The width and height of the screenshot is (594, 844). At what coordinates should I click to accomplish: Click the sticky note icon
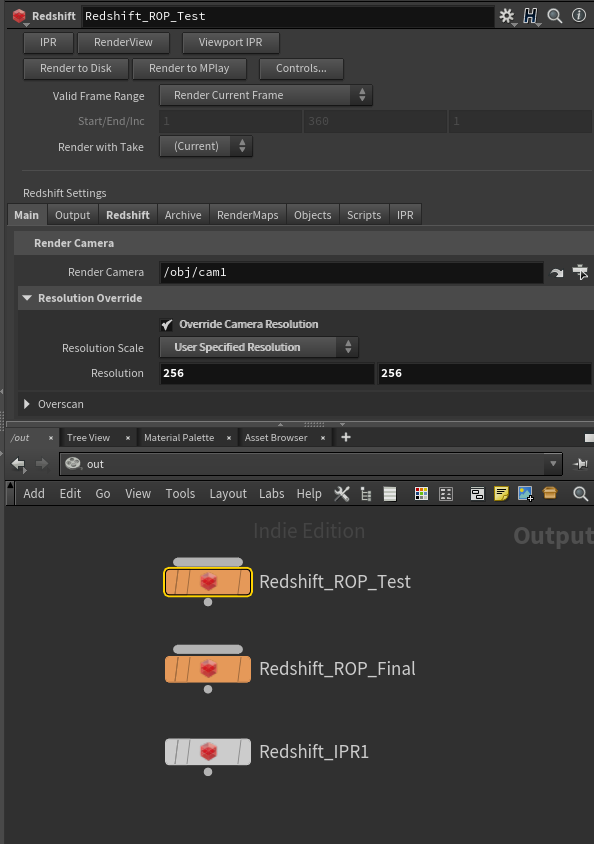click(501, 494)
